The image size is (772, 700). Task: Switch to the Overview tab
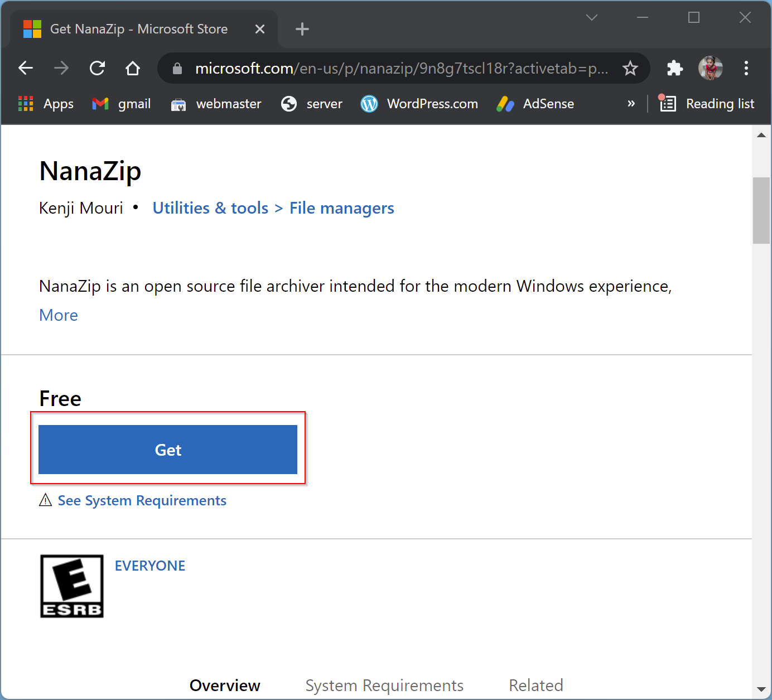[225, 685]
